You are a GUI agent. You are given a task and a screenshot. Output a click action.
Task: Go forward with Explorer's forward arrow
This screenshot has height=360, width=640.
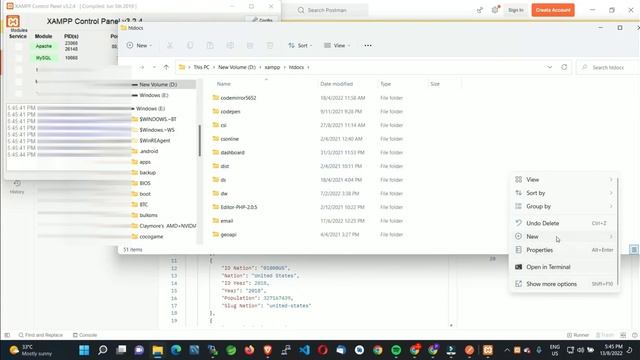tap(142, 67)
